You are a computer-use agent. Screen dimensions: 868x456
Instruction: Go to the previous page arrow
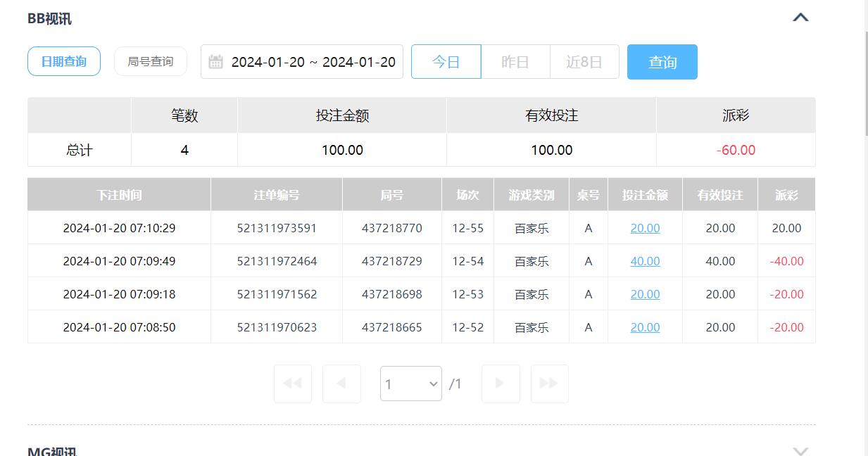pos(341,384)
